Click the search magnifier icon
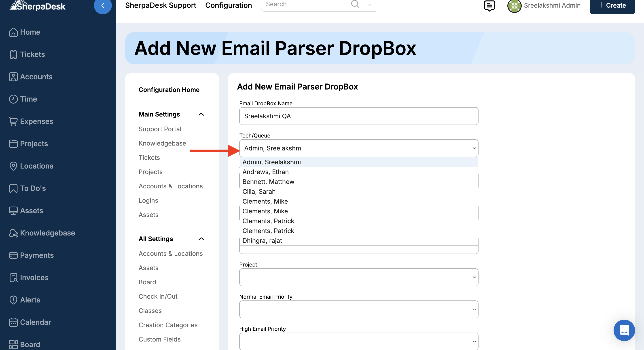 (355, 4)
